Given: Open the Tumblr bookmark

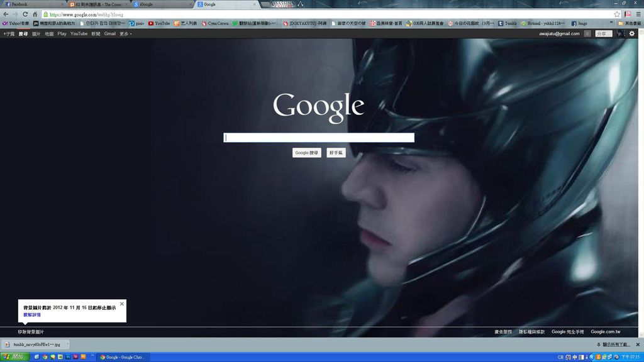Looking at the screenshot, I should (508, 23).
